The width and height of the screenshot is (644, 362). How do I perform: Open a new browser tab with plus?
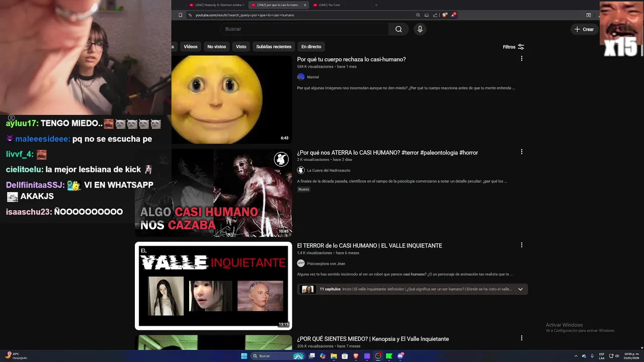[376, 5]
